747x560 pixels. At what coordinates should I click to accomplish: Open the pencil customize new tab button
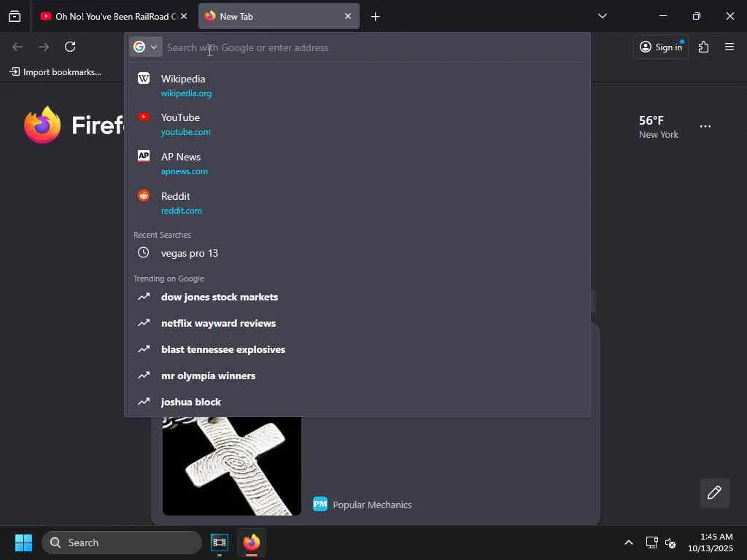click(x=714, y=492)
